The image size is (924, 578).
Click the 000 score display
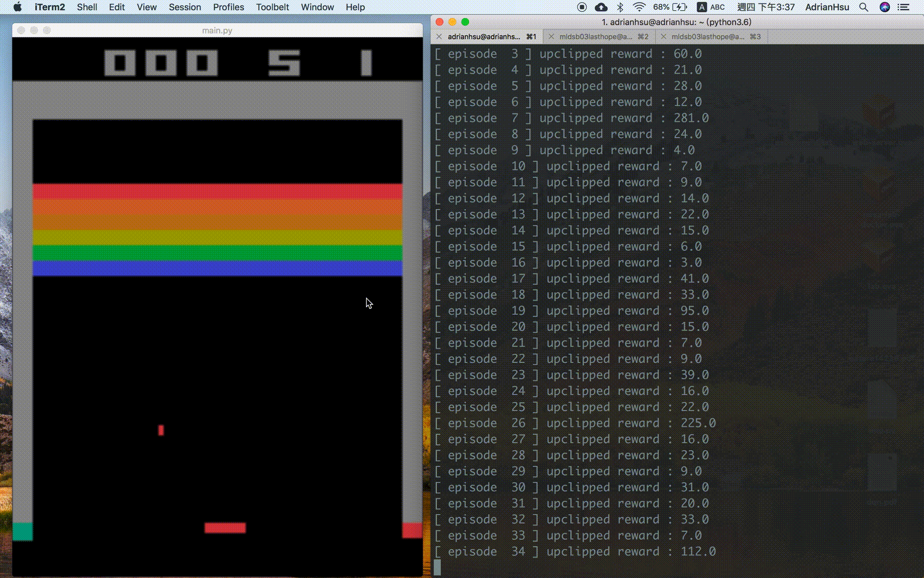[x=161, y=63]
